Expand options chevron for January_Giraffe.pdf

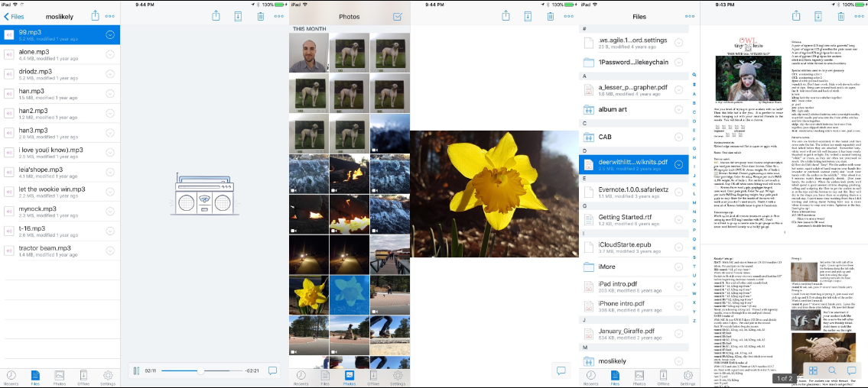pos(678,333)
